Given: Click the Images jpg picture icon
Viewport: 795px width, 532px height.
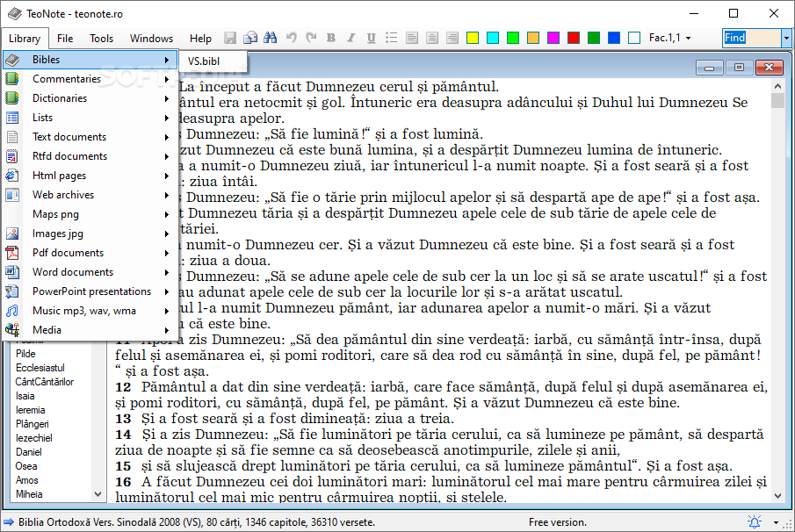Looking at the screenshot, I should tap(12, 234).
